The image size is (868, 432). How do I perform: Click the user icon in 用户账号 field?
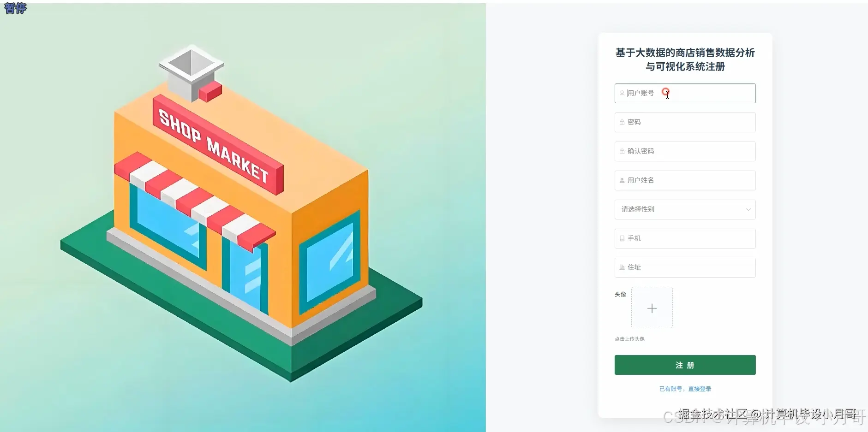[x=622, y=93]
